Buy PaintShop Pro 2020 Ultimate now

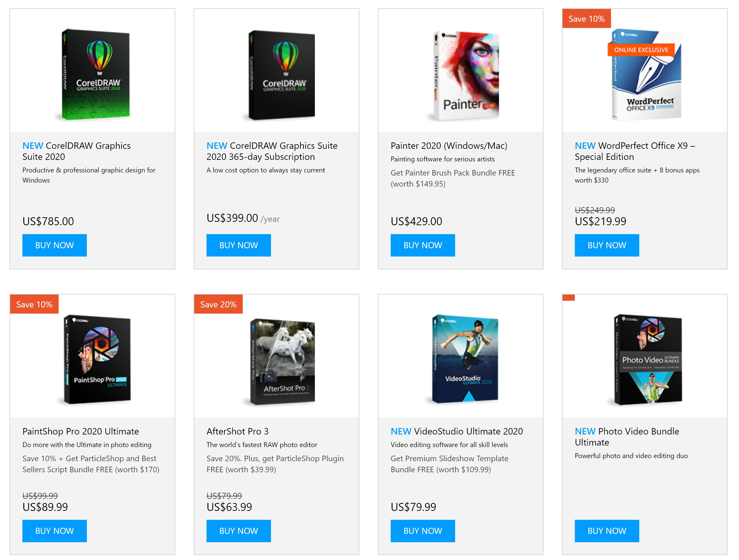54,531
